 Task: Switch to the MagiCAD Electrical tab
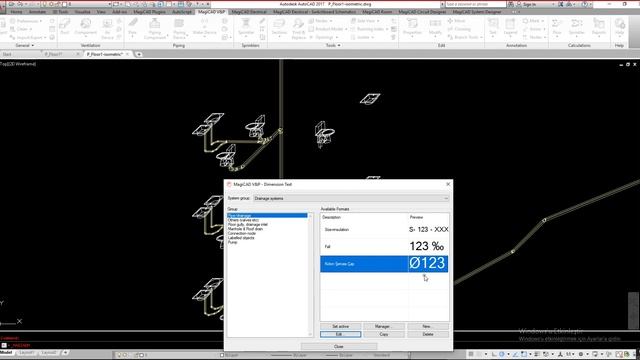(249, 12)
